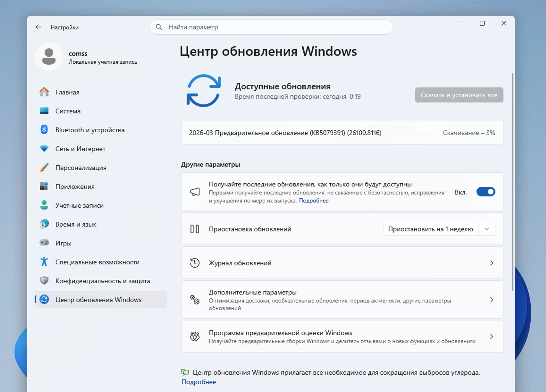Viewport: 546px width, 392px height.
Task: Click the back arrow icon
Action: 38,27
